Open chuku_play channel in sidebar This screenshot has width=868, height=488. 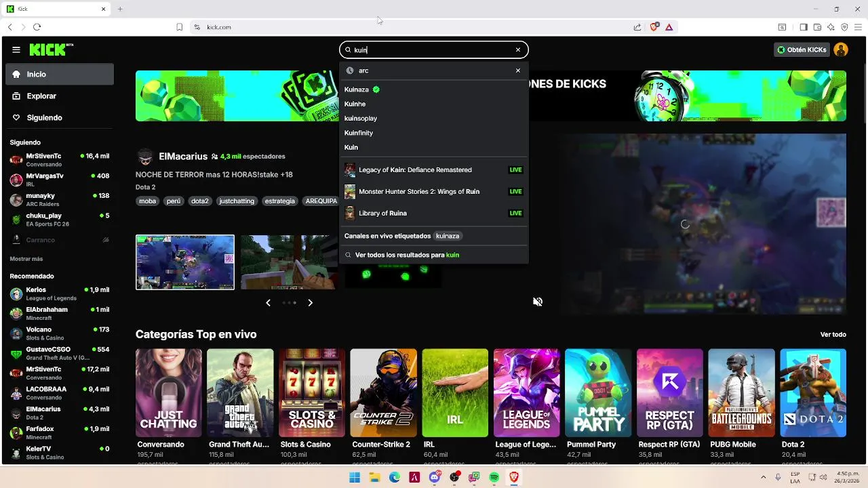(60, 220)
